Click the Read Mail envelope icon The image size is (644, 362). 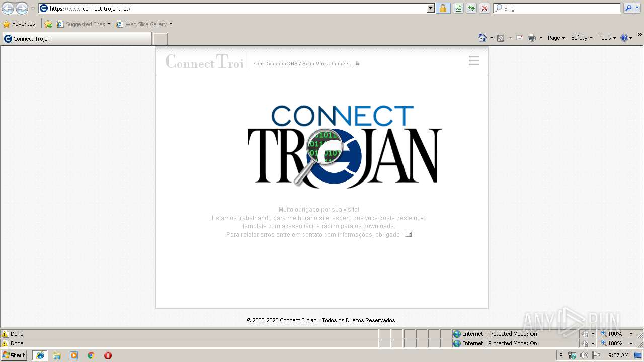click(x=520, y=38)
